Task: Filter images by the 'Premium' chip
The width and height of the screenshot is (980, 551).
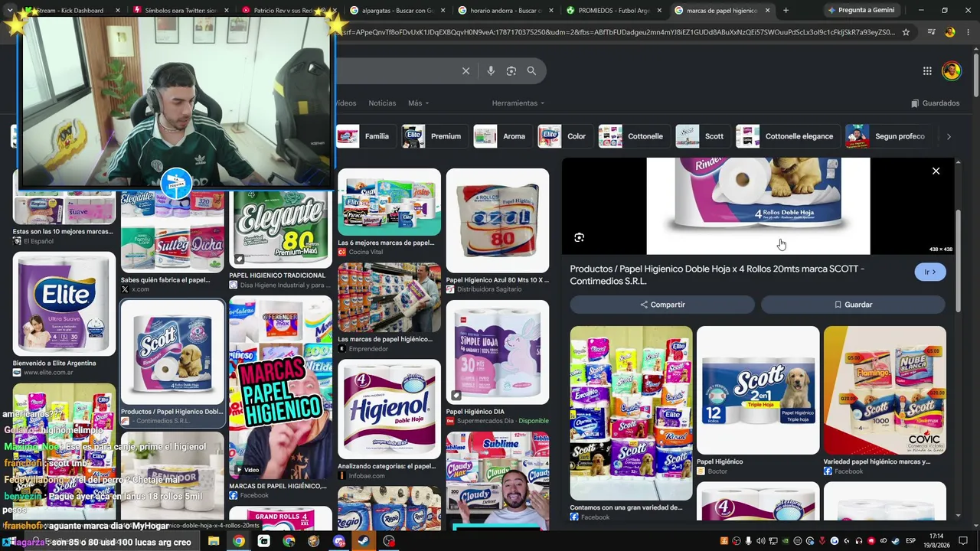Action: [x=433, y=136]
